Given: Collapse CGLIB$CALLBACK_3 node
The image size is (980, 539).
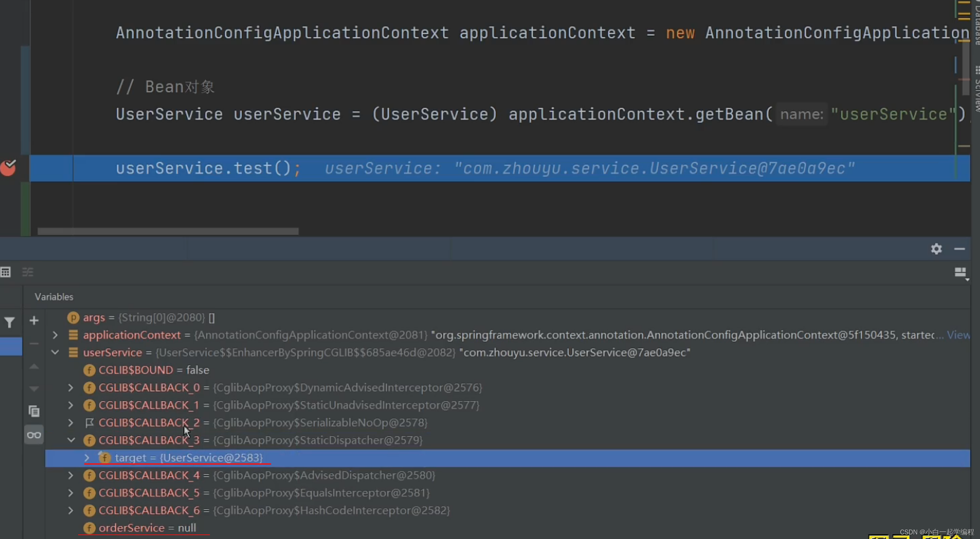Looking at the screenshot, I should [x=71, y=440].
